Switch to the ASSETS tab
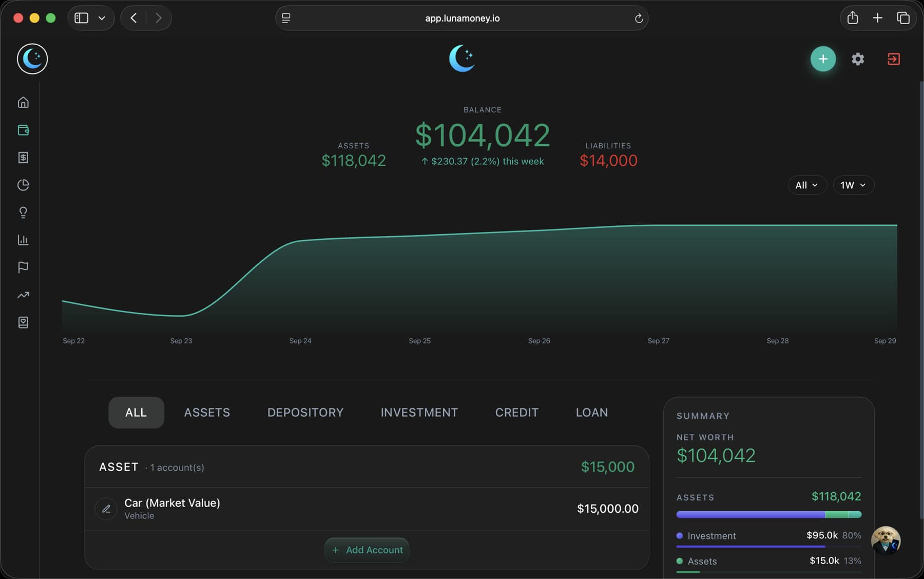The width and height of the screenshot is (924, 579). (207, 412)
